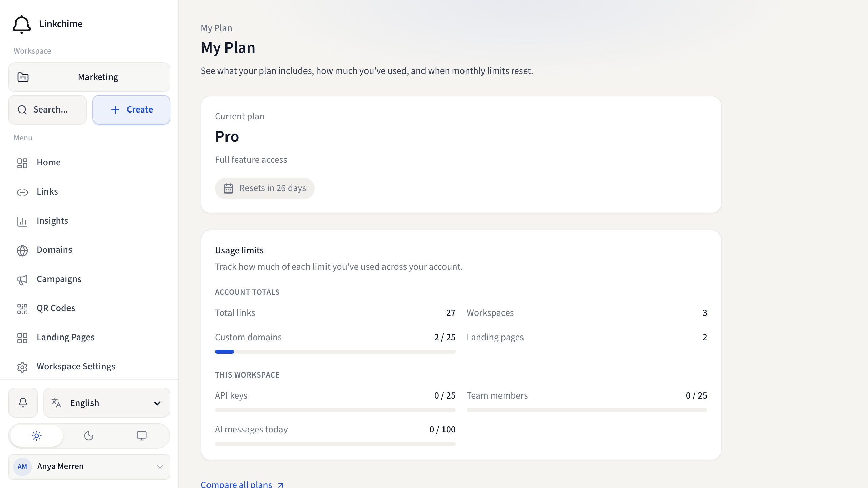This screenshot has width=868, height=488.
Task: Click the translate icon in language selector
Action: tap(56, 403)
